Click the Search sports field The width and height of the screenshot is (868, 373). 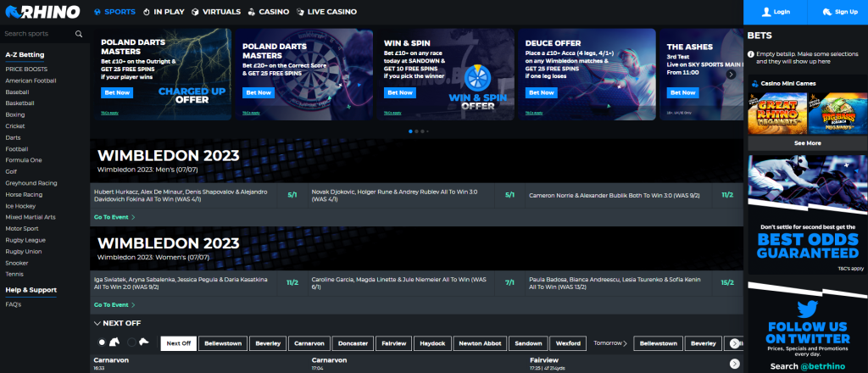coord(39,34)
